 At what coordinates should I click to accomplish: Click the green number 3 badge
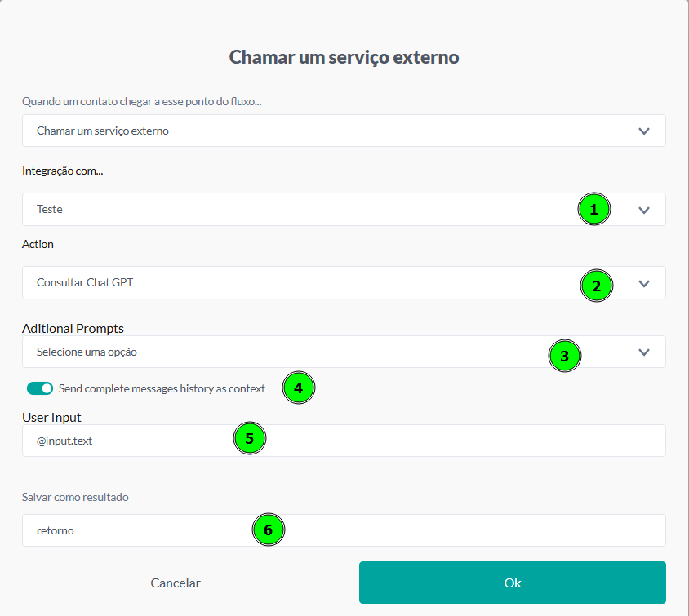click(564, 357)
